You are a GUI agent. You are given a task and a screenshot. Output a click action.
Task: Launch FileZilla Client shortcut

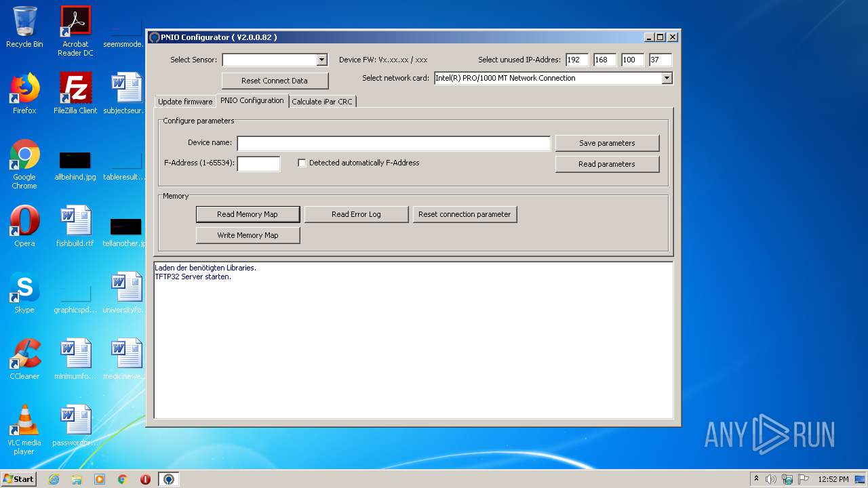coord(75,94)
